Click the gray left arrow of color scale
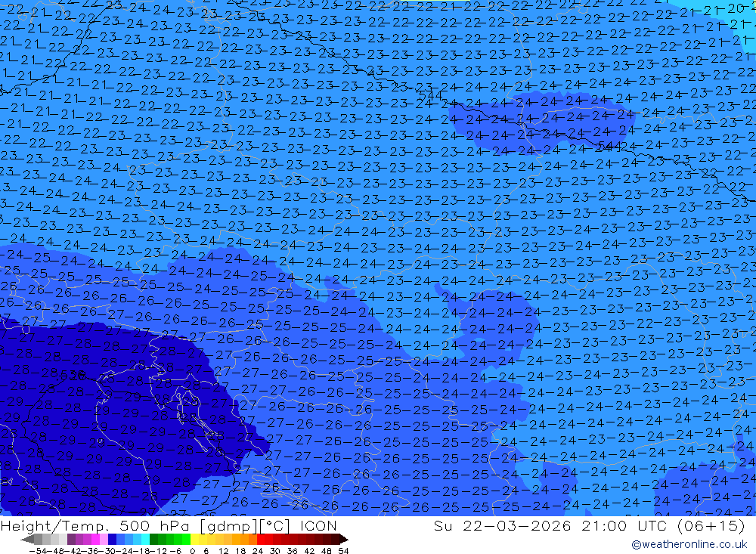This screenshot has height=554, width=756. pyautogui.click(x=27, y=539)
